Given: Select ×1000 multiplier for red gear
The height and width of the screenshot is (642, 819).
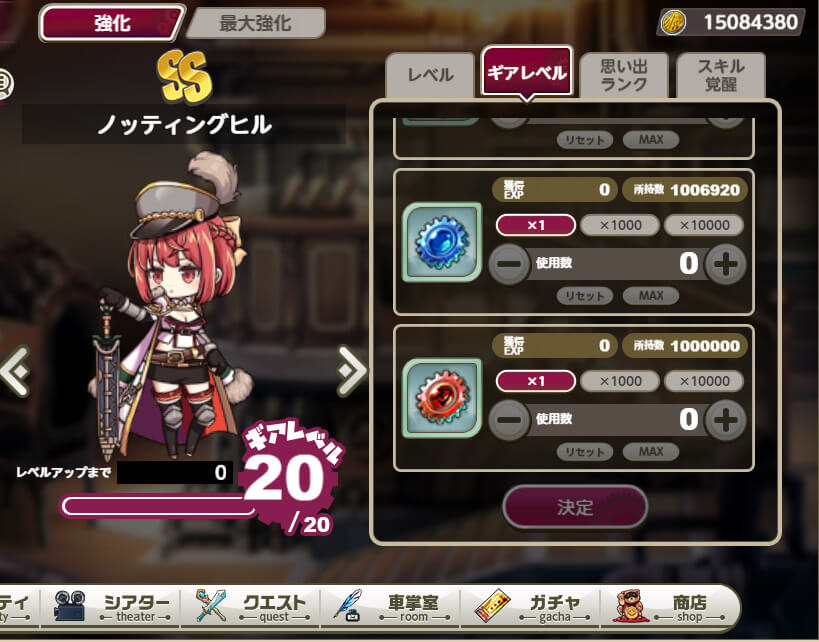Looking at the screenshot, I should click(620, 381).
